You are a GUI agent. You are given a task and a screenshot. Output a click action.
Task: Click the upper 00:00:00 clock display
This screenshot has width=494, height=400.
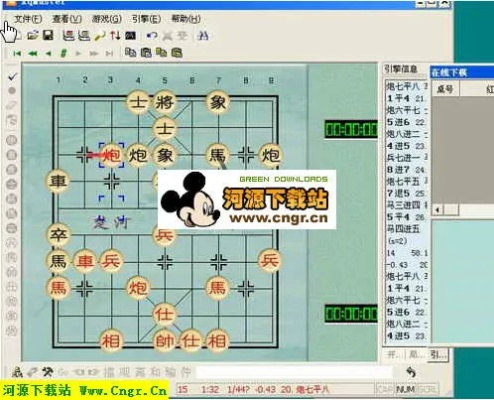[351, 130]
